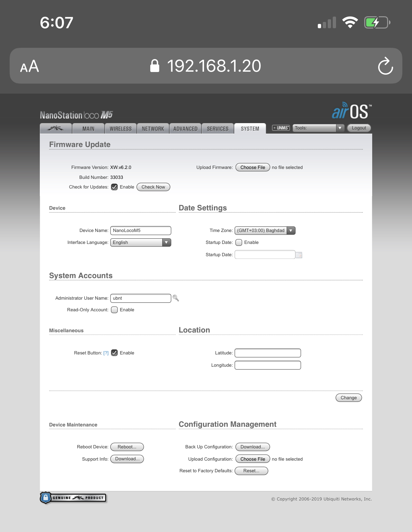The width and height of the screenshot is (412, 532).
Task: Click the Longitude input field
Action: point(268,365)
